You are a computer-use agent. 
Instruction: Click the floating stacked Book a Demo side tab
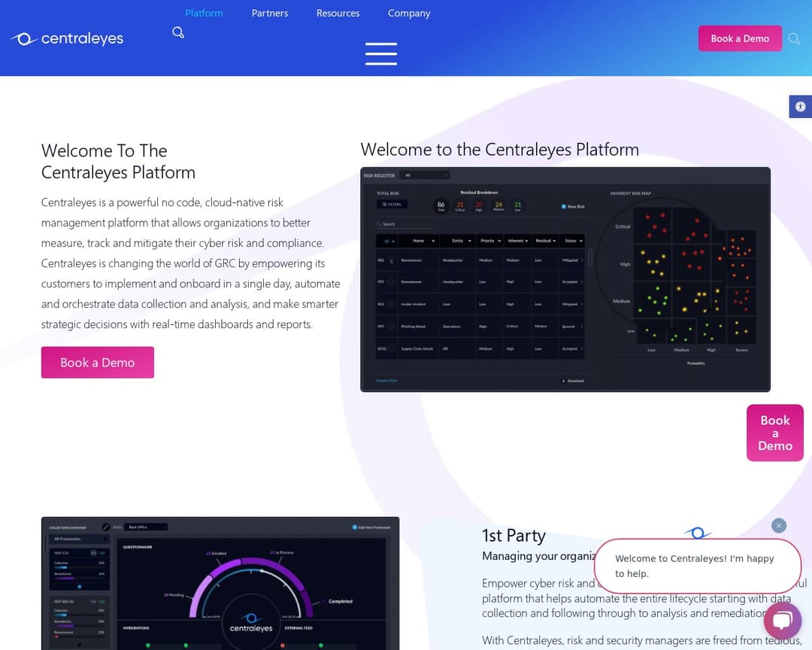coord(775,433)
